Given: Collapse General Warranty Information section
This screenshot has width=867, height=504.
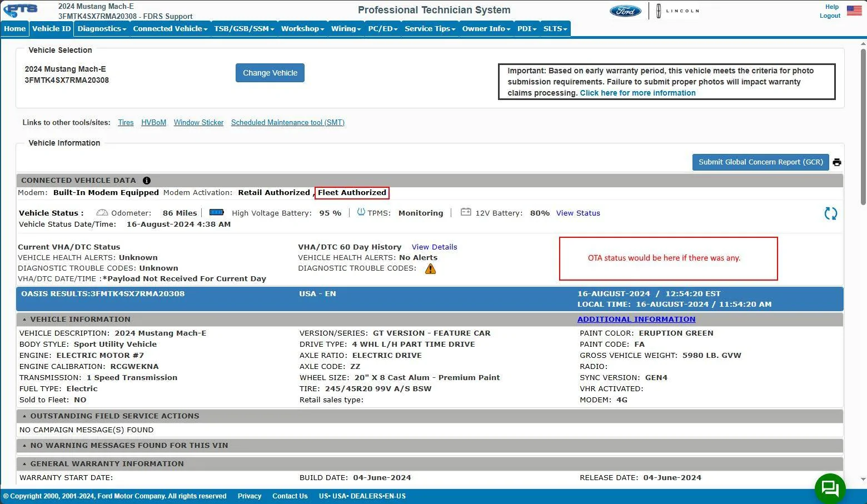Looking at the screenshot, I should pos(24,464).
